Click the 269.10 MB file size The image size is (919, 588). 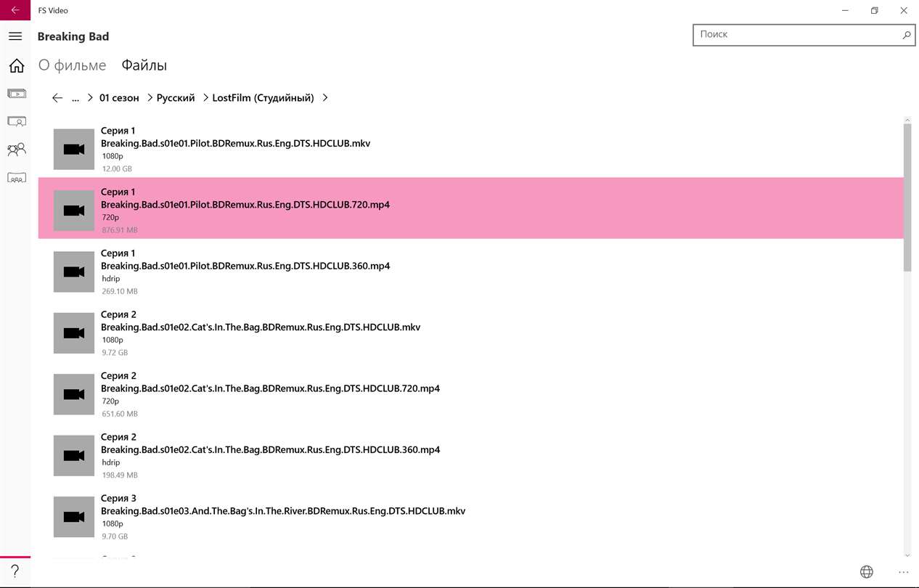pyautogui.click(x=120, y=291)
